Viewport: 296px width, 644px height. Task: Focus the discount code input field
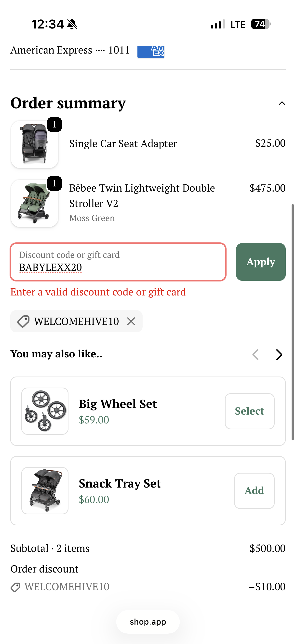(x=118, y=262)
